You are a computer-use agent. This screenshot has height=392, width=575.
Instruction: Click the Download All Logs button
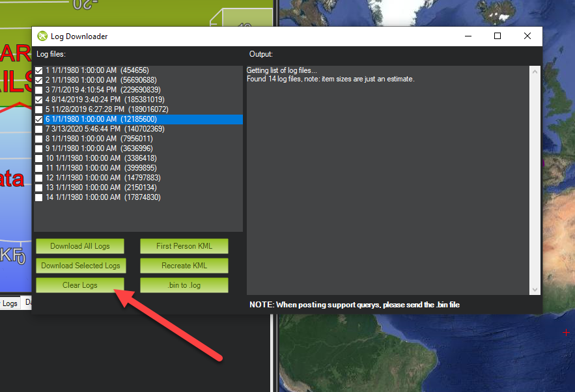[x=79, y=245]
